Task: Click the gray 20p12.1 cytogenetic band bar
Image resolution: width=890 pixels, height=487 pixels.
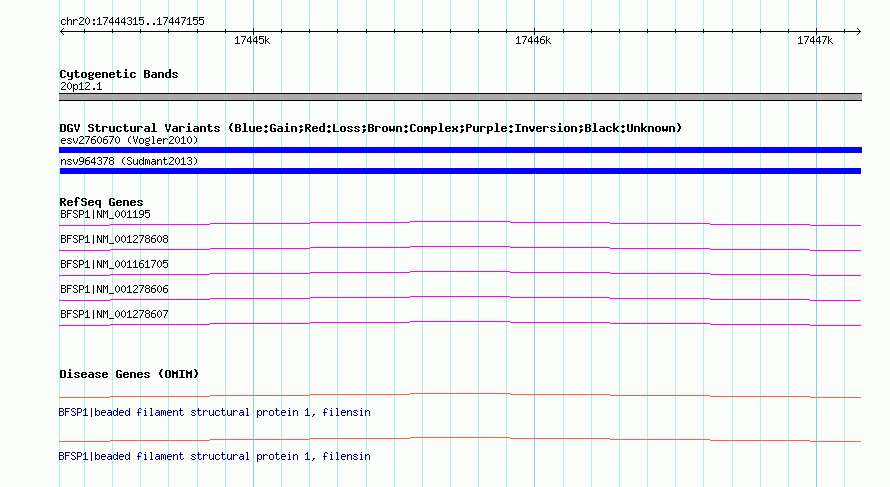Action: coord(460,97)
